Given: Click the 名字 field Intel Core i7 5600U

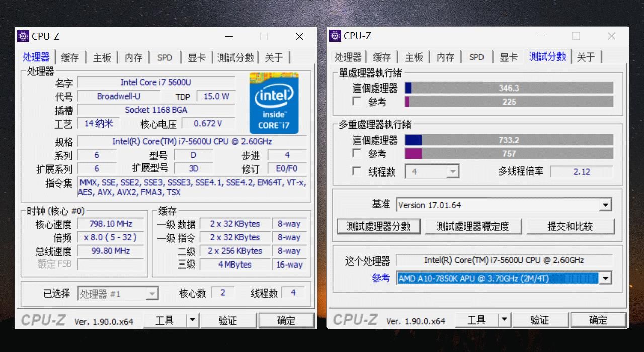Looking at the screenshot, I should 156,82.
